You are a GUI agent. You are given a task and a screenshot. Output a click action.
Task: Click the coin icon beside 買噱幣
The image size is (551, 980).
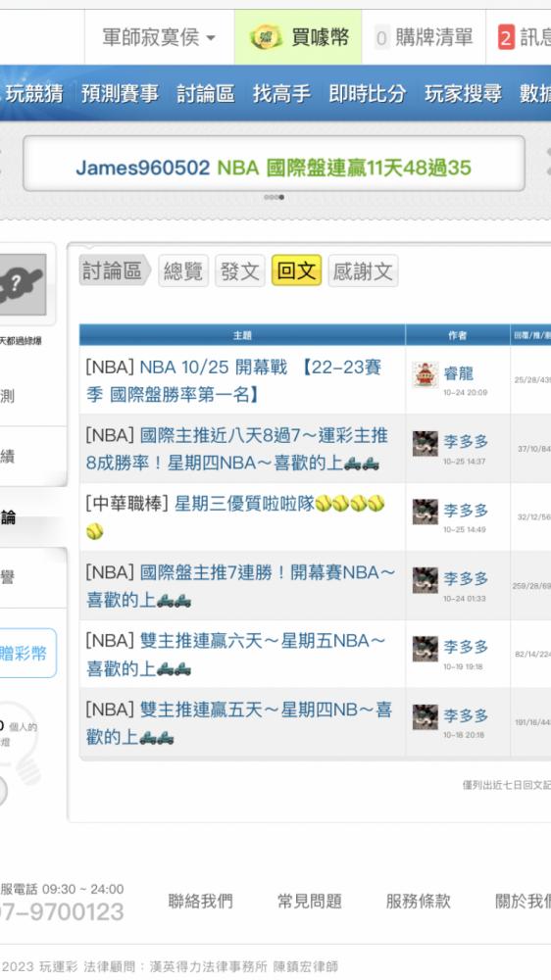(x=265, y=37)
